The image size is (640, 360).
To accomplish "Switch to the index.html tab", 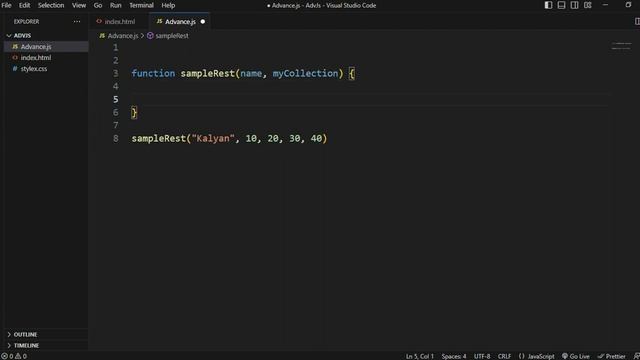I will [x=120, y=22].
